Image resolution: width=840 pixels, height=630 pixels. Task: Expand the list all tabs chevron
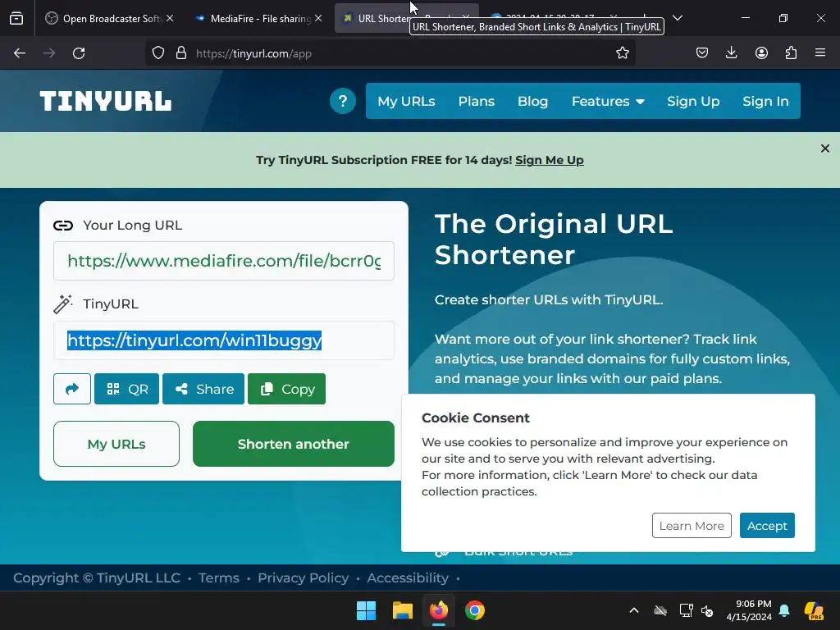(x=677, y=18)
